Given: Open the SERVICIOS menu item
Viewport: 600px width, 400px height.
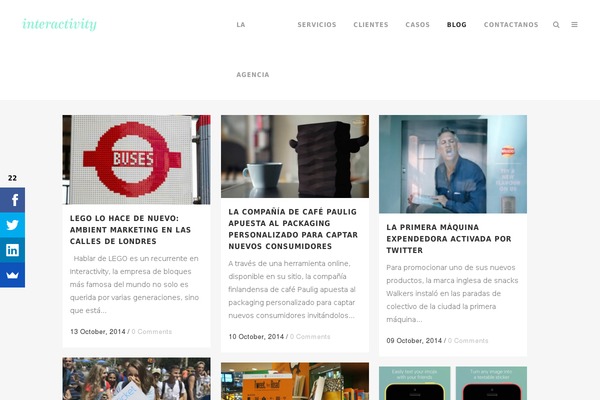Looking at the screenshot, I should (317, 24).
